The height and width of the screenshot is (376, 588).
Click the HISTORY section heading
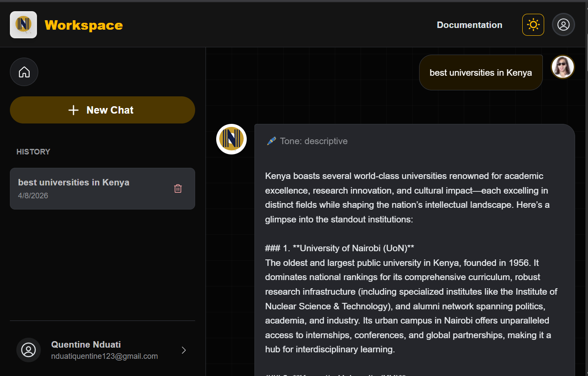coord(33,151)
